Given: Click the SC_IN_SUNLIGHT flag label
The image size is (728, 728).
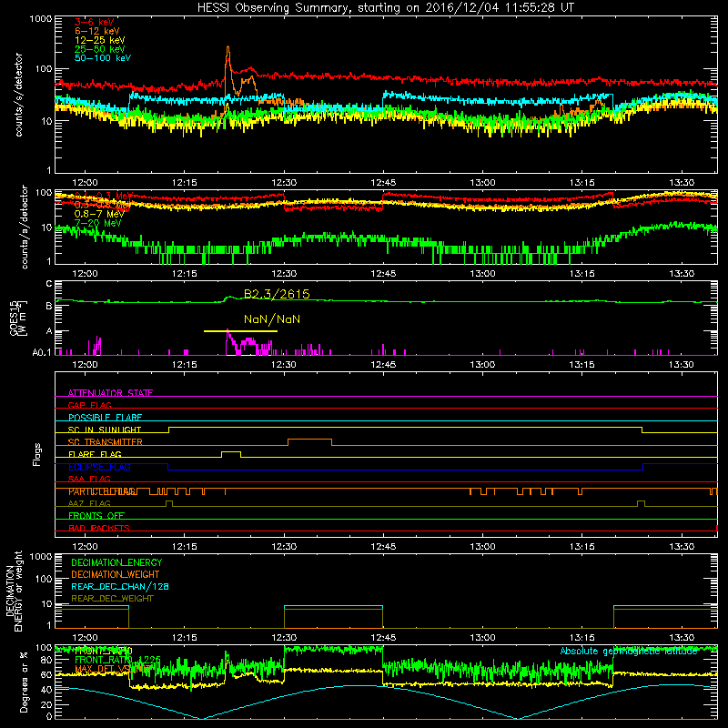Looking at the screenshot, I should [x=105, y=430].
